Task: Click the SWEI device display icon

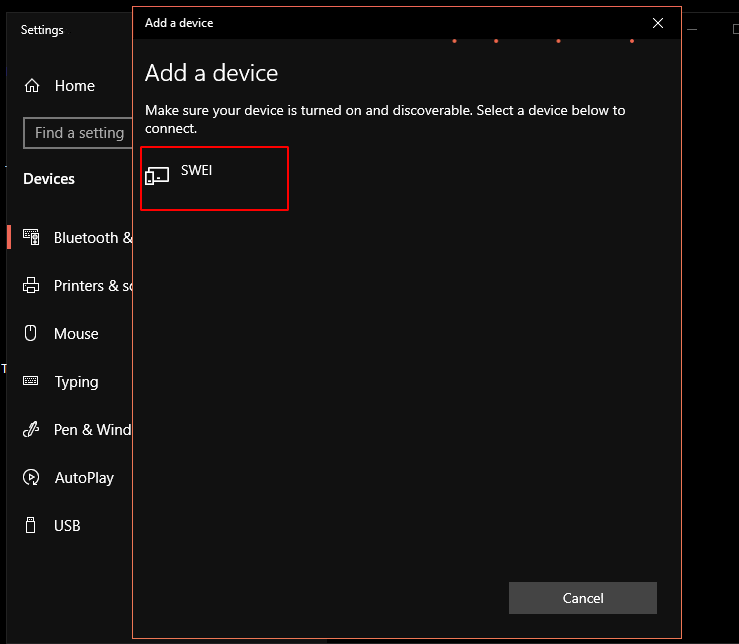Action: pyautogui.click(x=157, y=175)
